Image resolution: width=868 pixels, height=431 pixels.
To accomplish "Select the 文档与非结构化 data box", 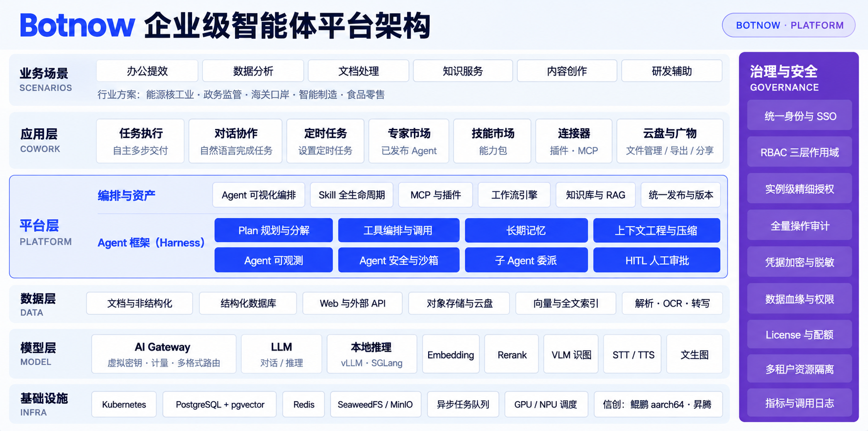I will pyautogui.click(x=139, y=303).
